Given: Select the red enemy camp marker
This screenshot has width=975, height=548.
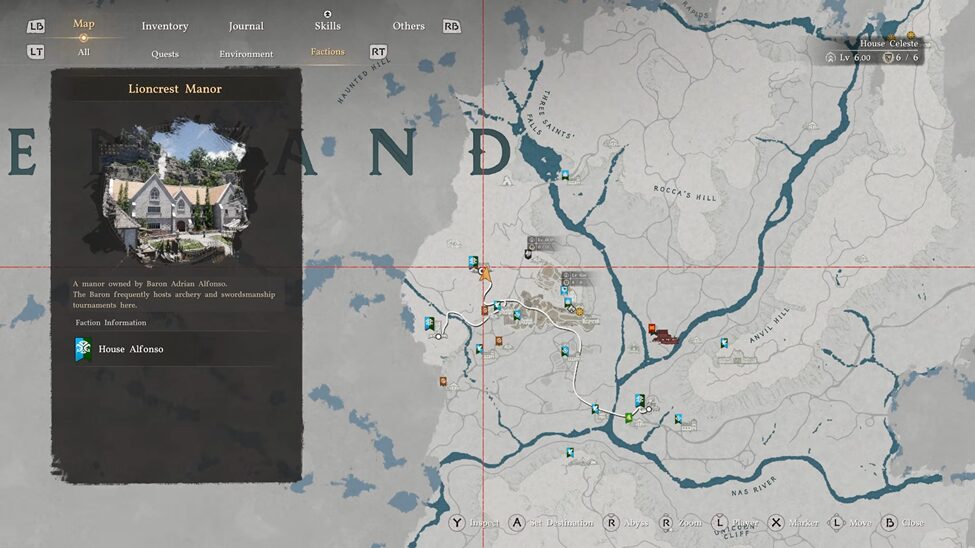Looking at the screenshot, I should point(652,328).
